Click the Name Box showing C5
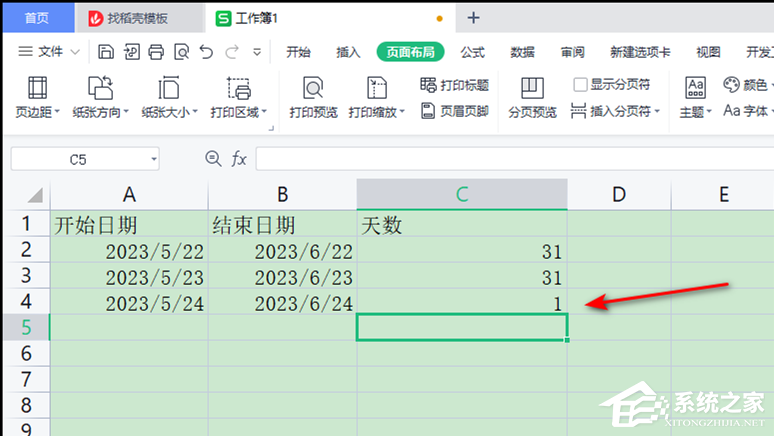The width and height of the screenshot is (774, 436). click(x=78, y=159)
